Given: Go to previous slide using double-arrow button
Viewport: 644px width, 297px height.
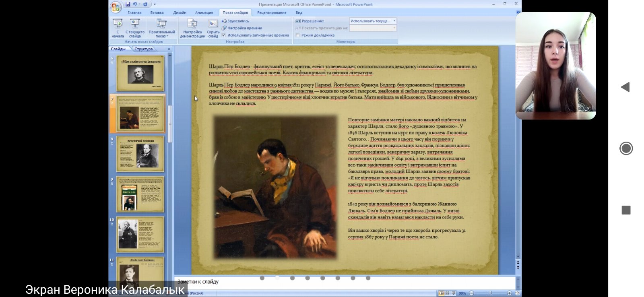Looking at the screenshot, I should 518,262.
